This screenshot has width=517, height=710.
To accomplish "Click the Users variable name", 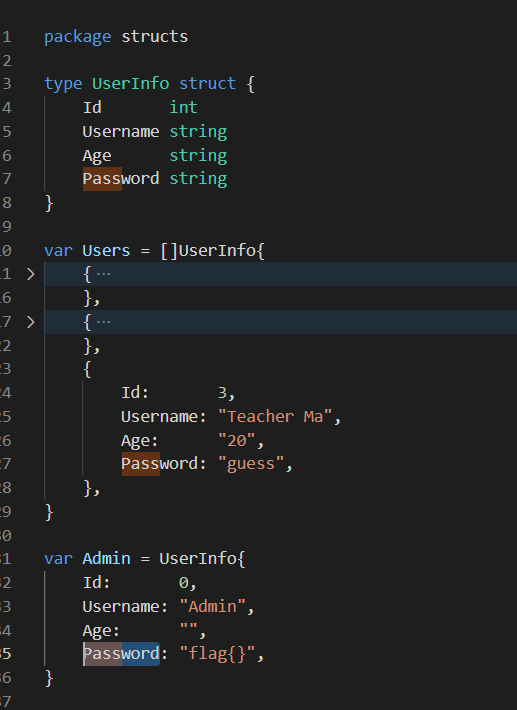I will coord(106,250).
